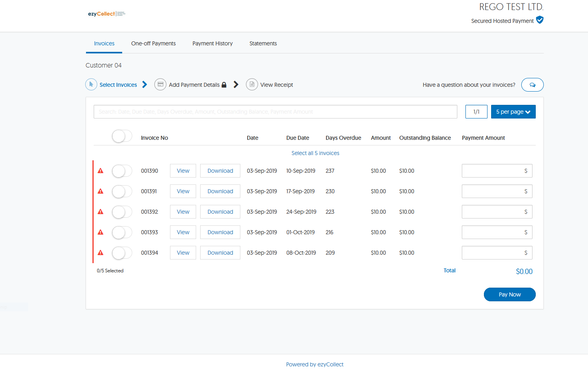
Task: Click the Select Invoices step label
Action: pos(118,85)
